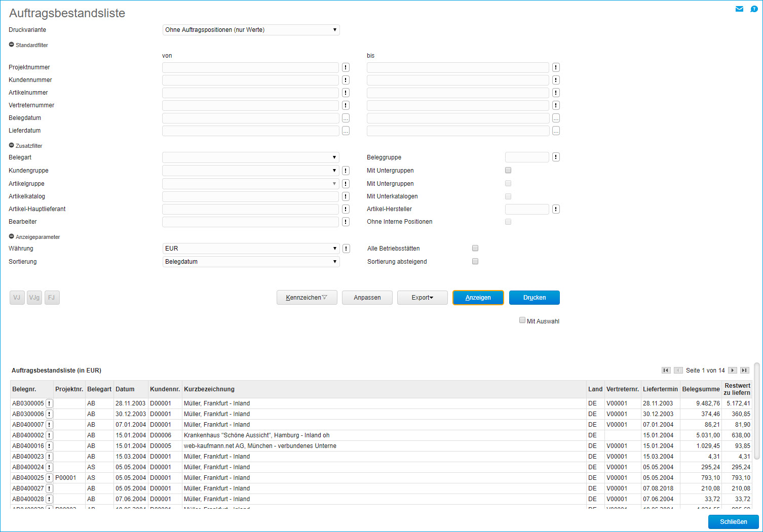Go to next page of results
The height and width of the screenshot is (532, 763).
click(732, 371)
